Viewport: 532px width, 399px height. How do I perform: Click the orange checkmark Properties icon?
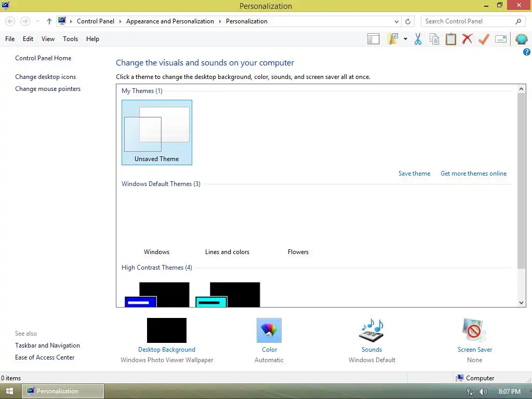[484, 39]
